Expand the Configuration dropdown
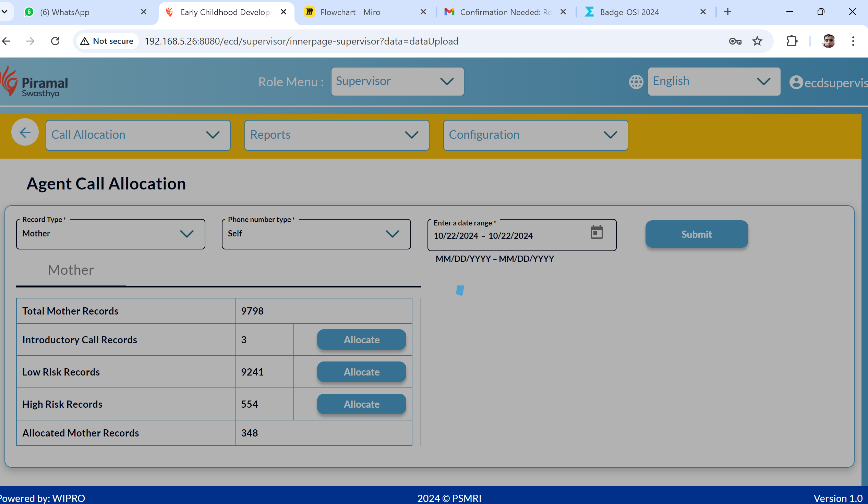Image resolution: width=868 pixels, height=504 pixels. coord(535,135)
